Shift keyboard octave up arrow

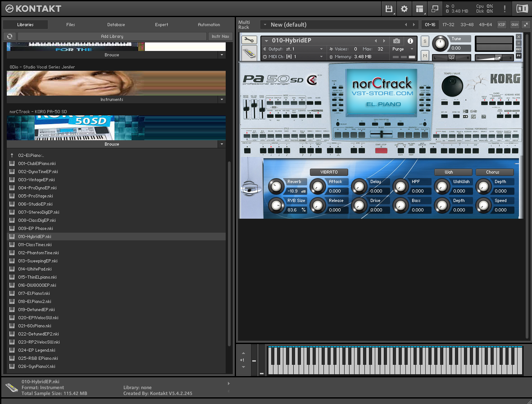243,353
